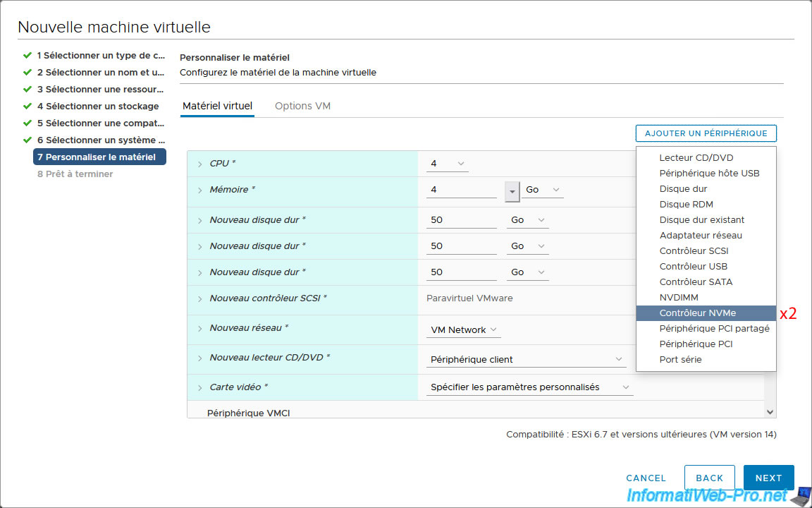
Task: Click the NEXT button
Action: (768, 478)
